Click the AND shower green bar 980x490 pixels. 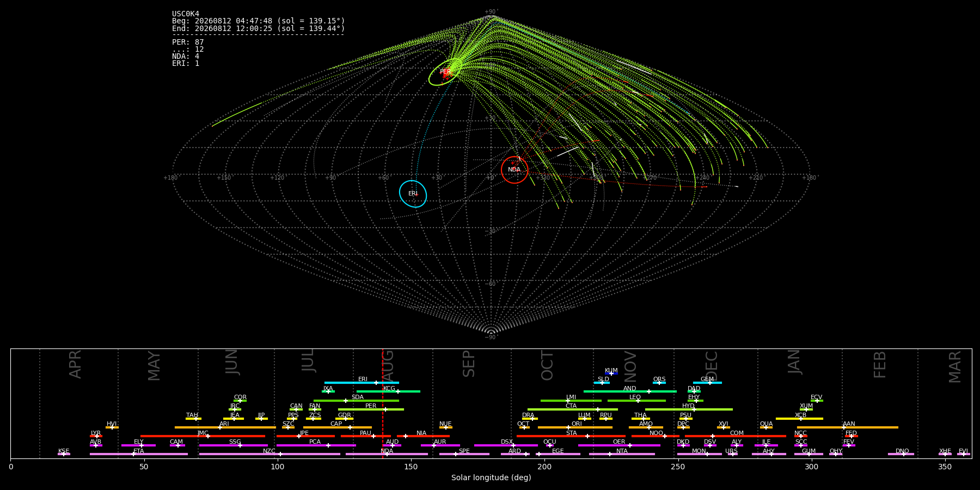click(x=630, y=391)
